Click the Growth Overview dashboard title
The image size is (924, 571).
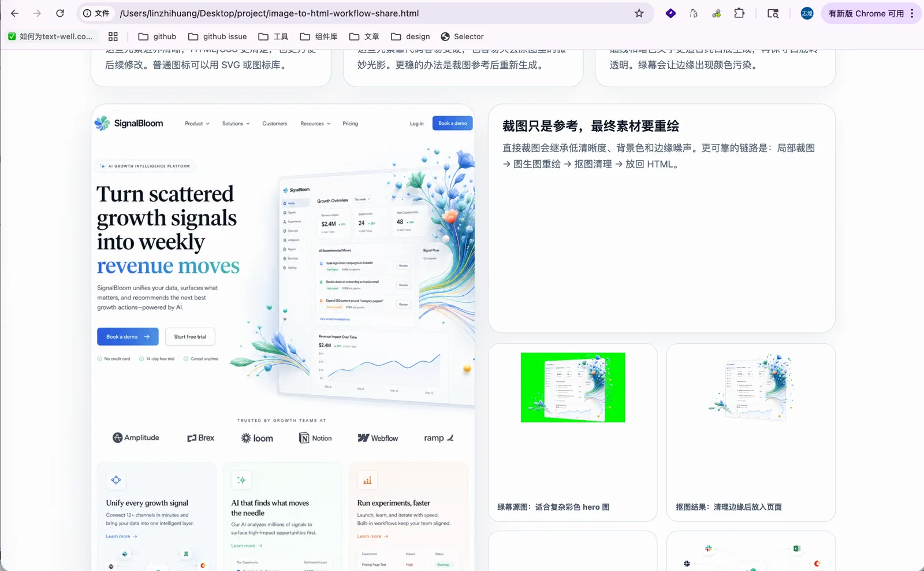pyautogui.click(x=333, y=201)
